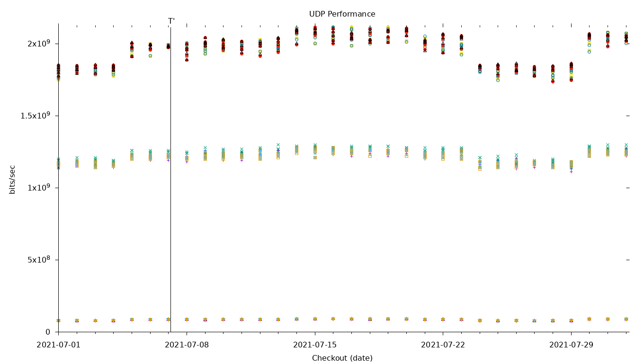The height and width of the screenshot is (364, 644).
Task: Click the 'Checkout (date)' axis title
Action: (x=342, y=358)
